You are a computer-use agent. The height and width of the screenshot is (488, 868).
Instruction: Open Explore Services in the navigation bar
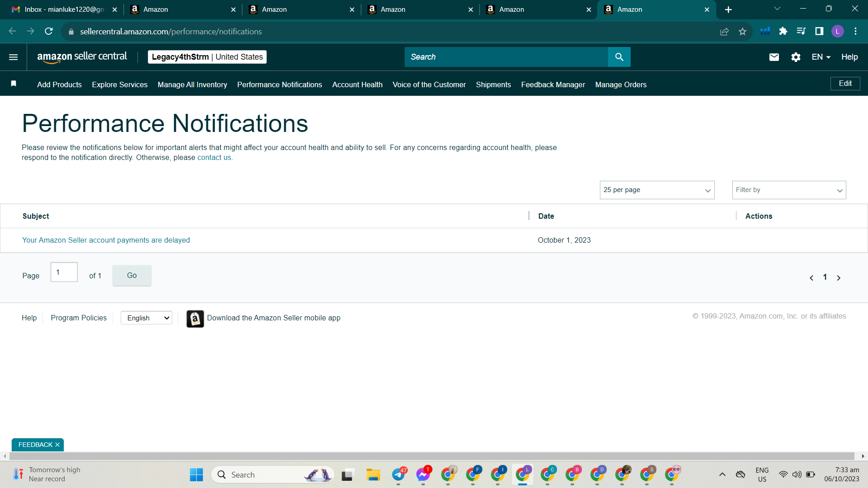[x=120, y=84]
